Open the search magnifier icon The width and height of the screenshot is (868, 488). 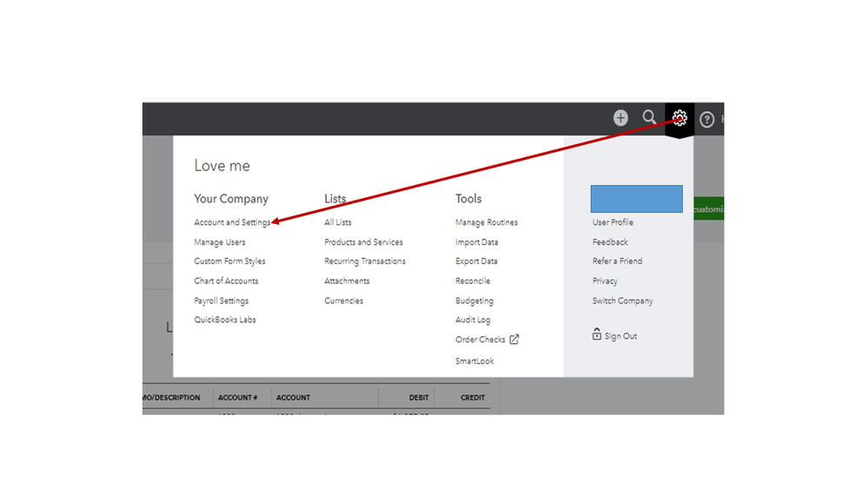[x=649, y=117]
